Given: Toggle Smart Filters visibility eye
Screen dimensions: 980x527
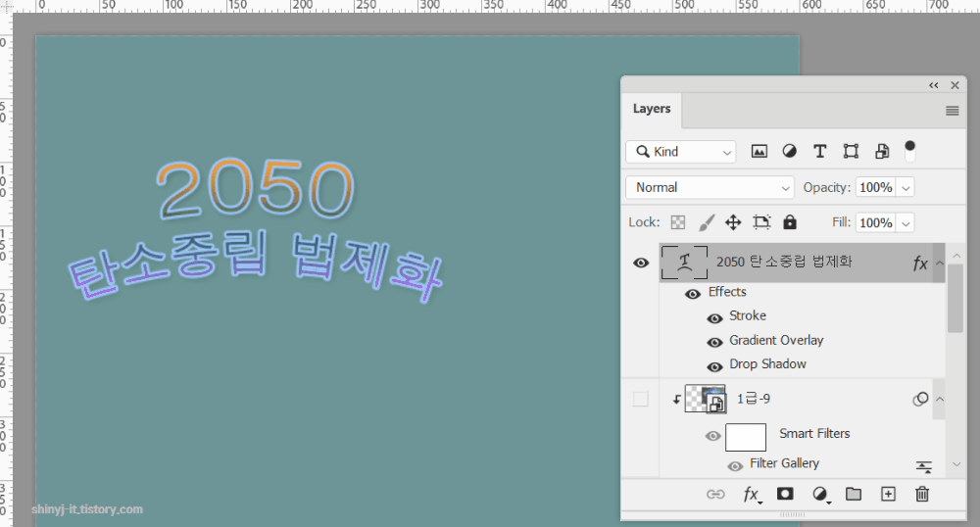Looking at the screenshot, I should (x=712, y=436).
